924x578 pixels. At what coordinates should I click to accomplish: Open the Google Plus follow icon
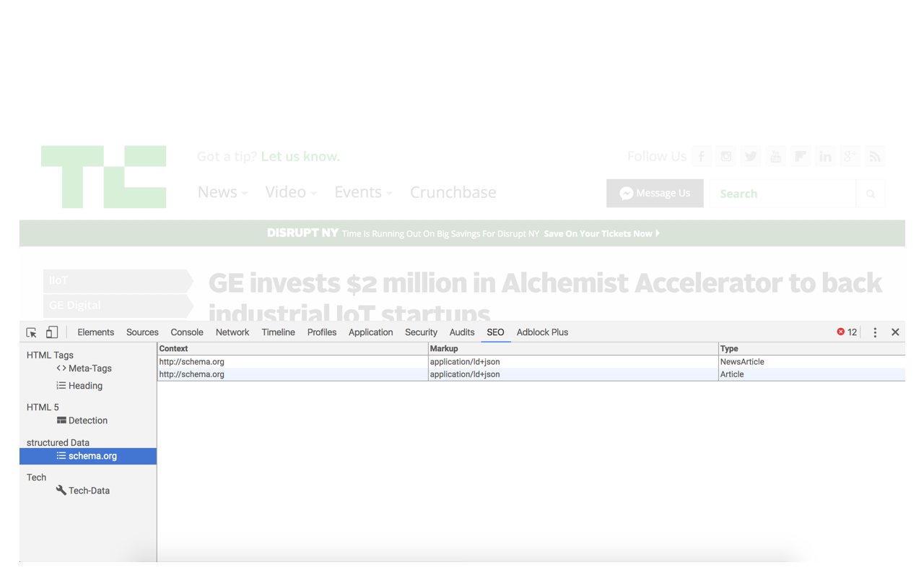click(x=850, y=157)
